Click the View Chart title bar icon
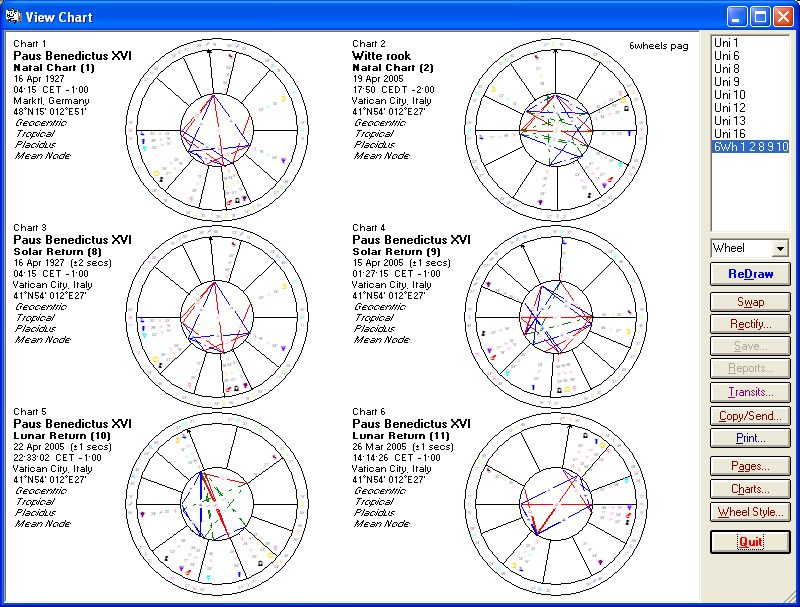Viewport: 800px width, 607px height. coord(13,16)
